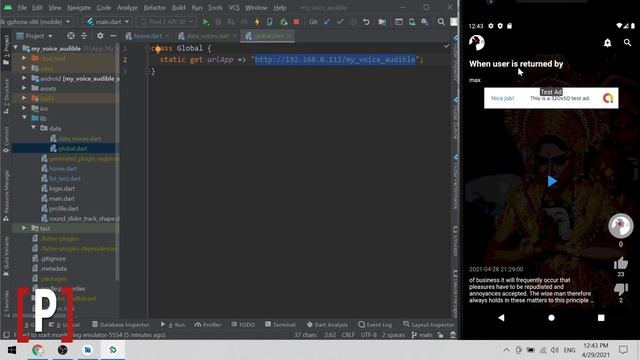Close the global.dart editor tab
The width and height of the screenshot is (640, 360).
[289, 36]
